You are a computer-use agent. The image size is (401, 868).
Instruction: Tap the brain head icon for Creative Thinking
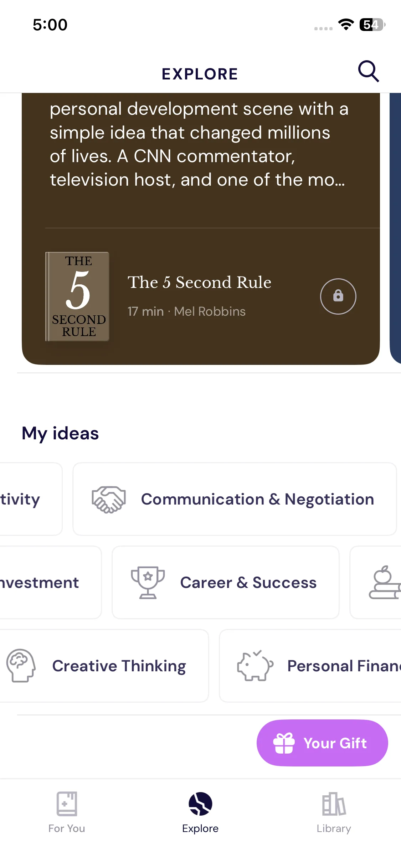21,665
